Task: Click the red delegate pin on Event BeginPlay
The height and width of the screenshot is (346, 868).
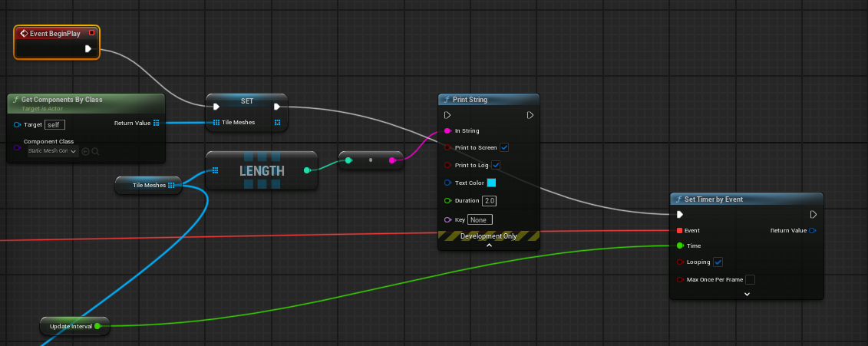Action: (x=91, y=33)
